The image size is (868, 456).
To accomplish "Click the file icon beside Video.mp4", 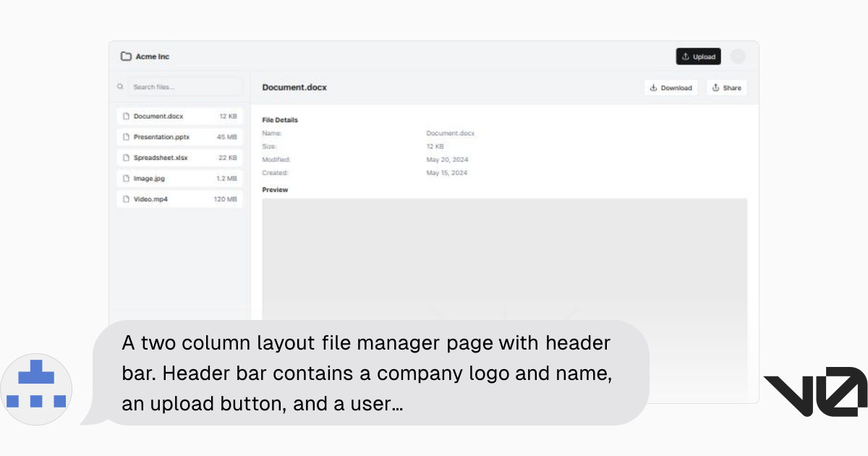I will [x=126, y=199].
